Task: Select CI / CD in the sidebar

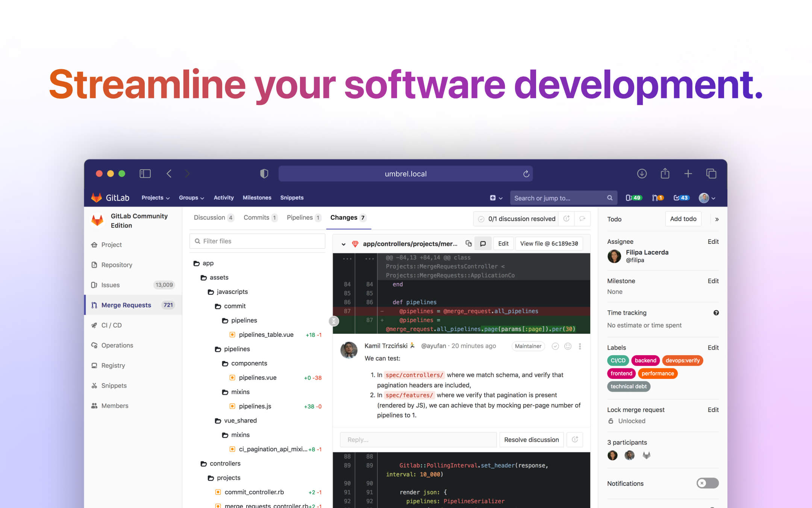Action: 111,325
